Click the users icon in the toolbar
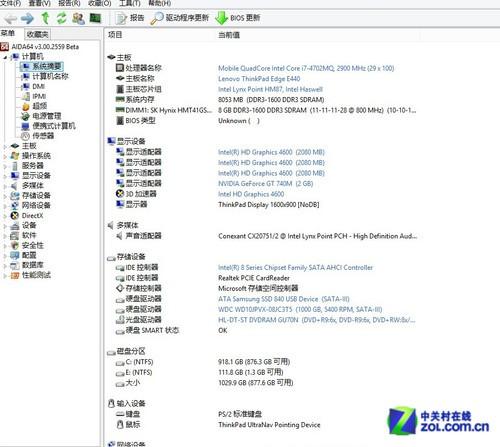Screen dimensions: 500x447 (78, 18)
